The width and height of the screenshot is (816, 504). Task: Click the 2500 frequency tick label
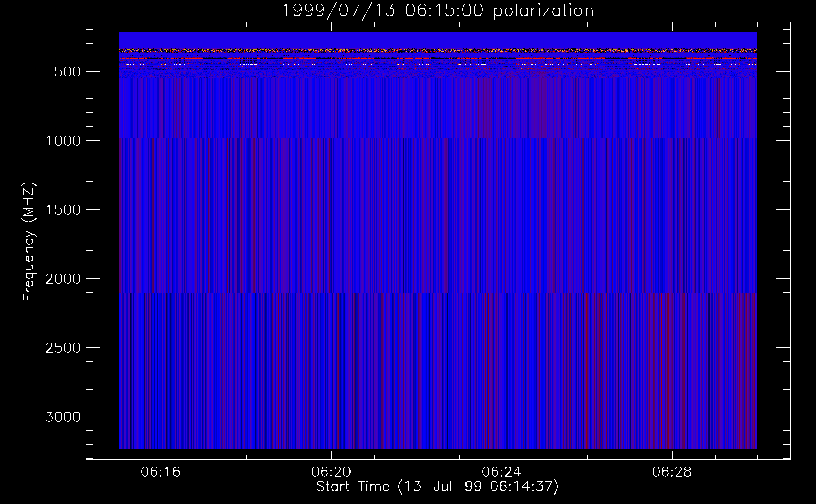pos(63,348)
